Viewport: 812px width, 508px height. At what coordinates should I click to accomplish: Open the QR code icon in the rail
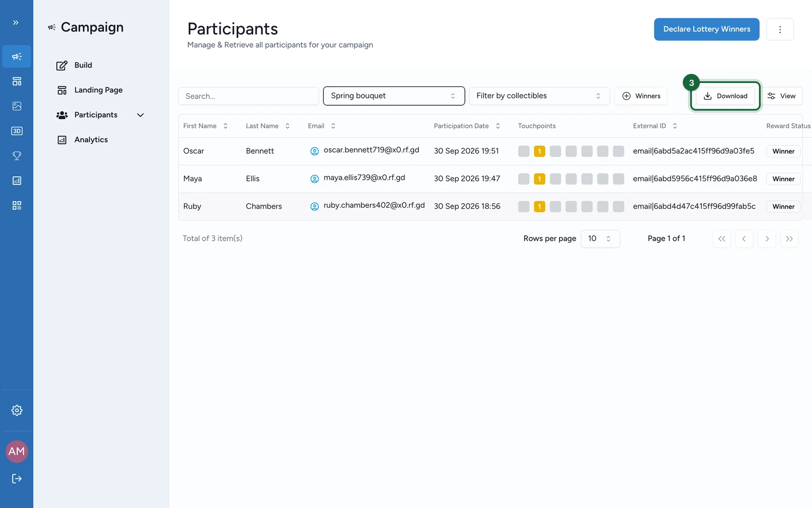(x=17, y=205)
